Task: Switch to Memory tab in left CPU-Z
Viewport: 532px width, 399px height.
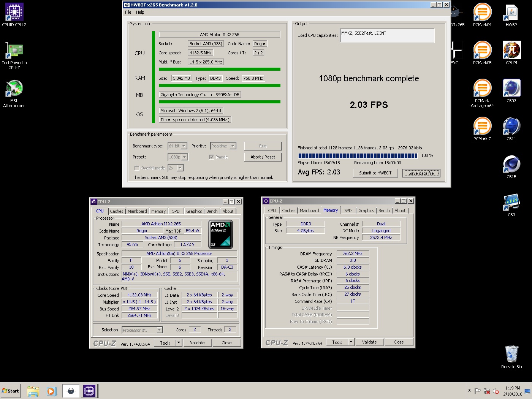Action: tap(158, 211)
